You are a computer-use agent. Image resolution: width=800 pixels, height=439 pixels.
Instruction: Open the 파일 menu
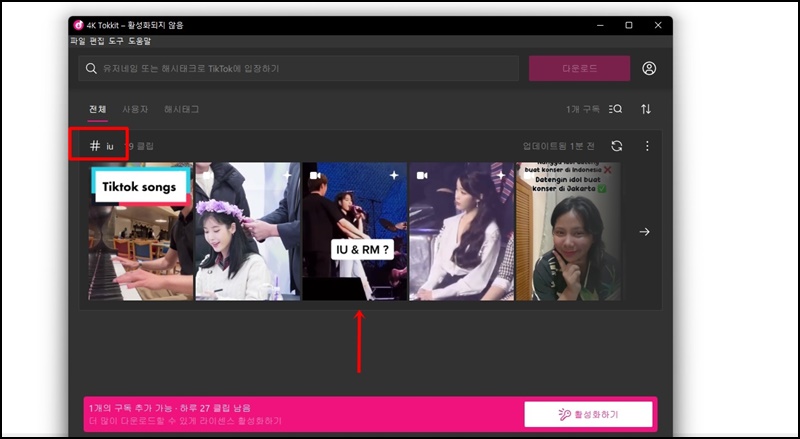click(78, 41)
